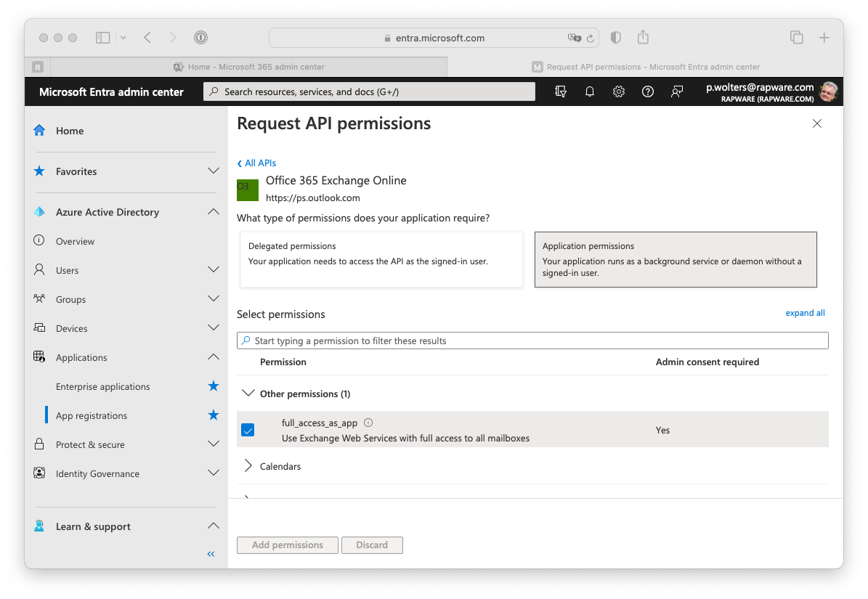
Task: Click the Protect & secure lock icon
Action: (39, 444)
